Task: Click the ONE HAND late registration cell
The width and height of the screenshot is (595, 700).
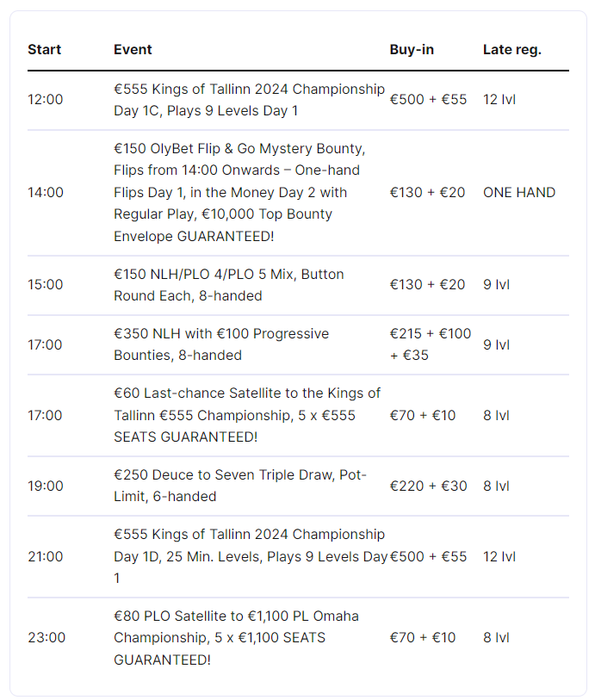Action: click(519, 192)
